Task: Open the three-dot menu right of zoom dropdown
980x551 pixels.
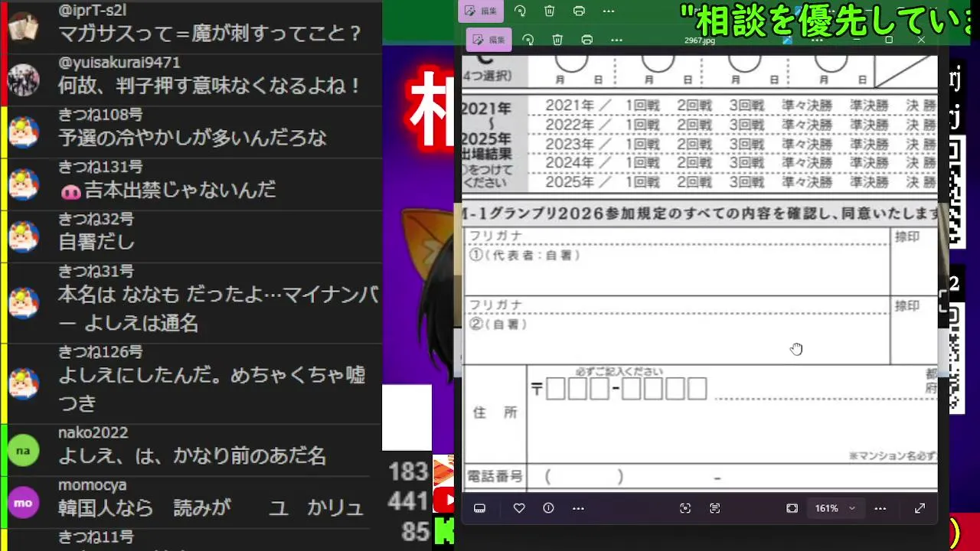Action: click(880, 508)
